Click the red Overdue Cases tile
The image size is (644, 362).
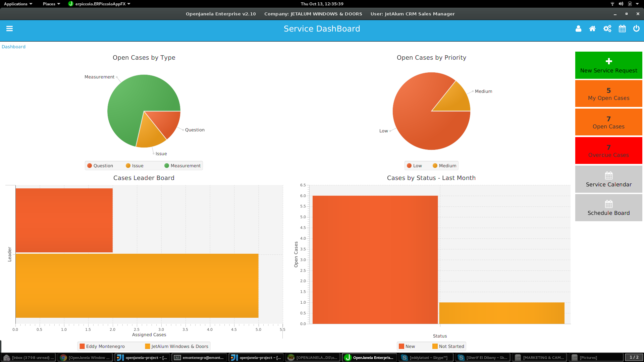point(608,151)
